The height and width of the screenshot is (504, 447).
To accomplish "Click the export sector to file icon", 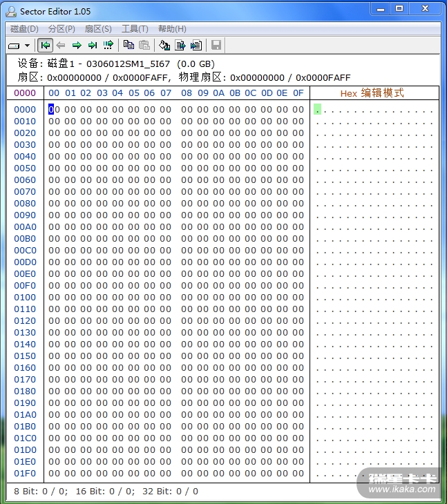I will pyautogui.click(x=180, y=45).
